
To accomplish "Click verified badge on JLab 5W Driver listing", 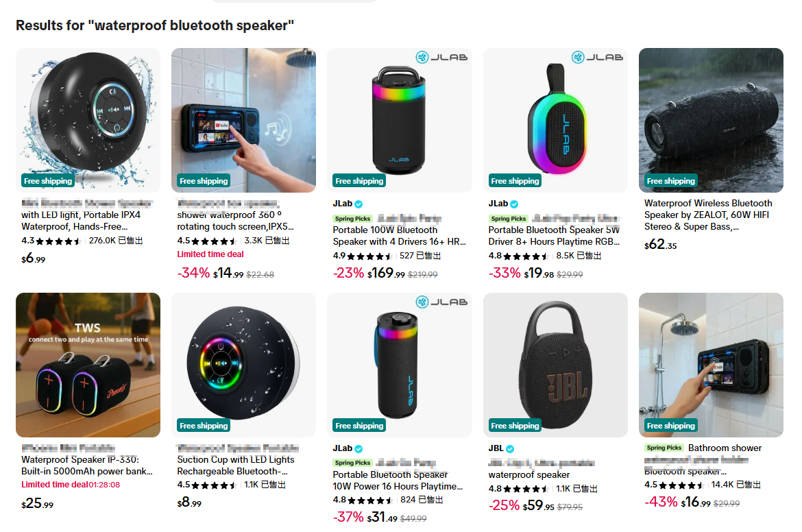I will (x=514, y=204).
